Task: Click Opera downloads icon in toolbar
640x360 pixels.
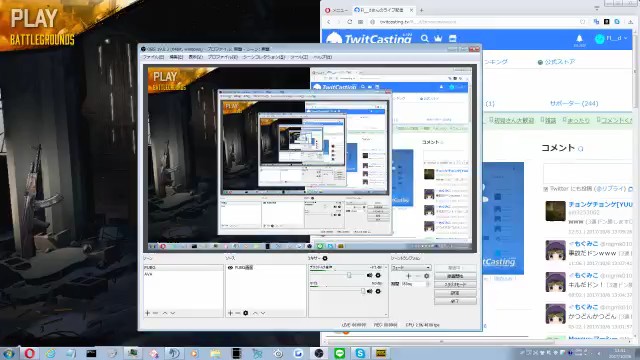Action: [630, 22]
